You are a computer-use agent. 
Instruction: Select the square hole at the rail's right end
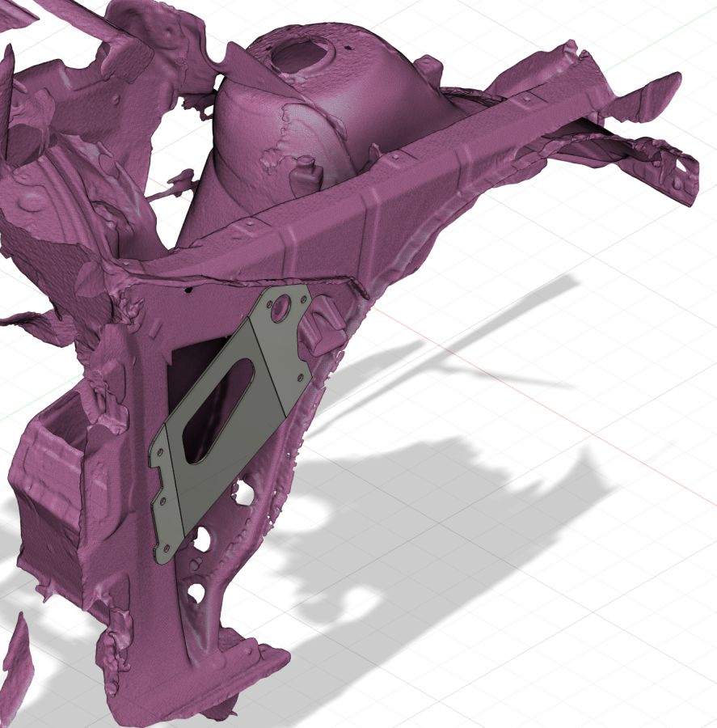681,167
